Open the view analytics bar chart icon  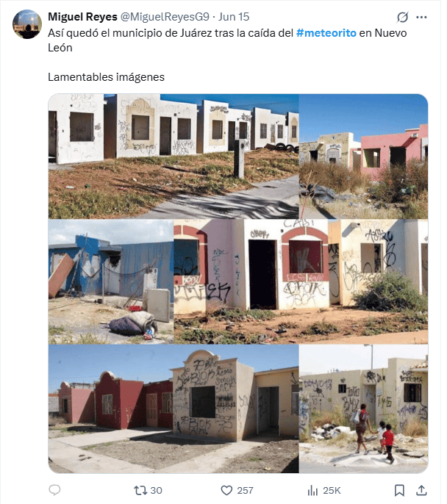312,490
